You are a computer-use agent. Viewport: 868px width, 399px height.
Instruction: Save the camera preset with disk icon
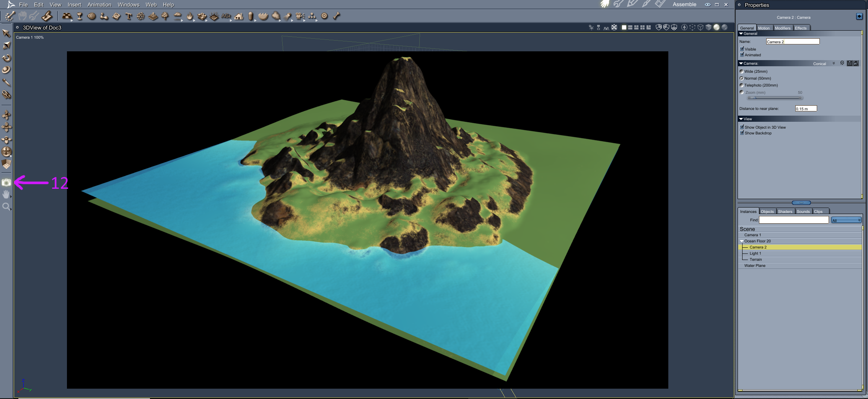[850, 63]
